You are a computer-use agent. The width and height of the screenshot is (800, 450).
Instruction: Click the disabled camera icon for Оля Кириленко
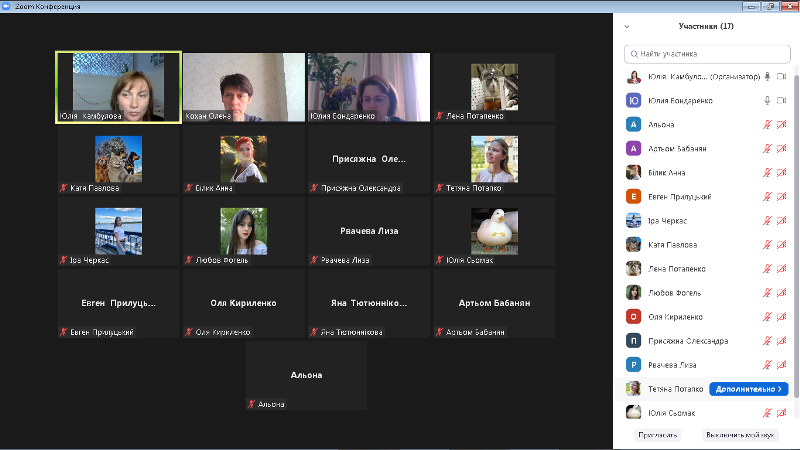[781, 316]
